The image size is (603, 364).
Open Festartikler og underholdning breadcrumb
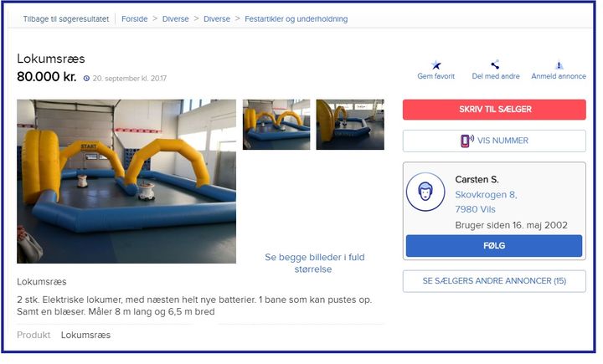(x=296, y=19)
